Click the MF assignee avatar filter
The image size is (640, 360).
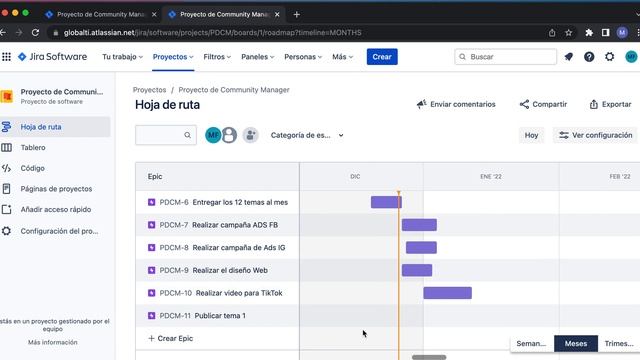click(213, 135)
